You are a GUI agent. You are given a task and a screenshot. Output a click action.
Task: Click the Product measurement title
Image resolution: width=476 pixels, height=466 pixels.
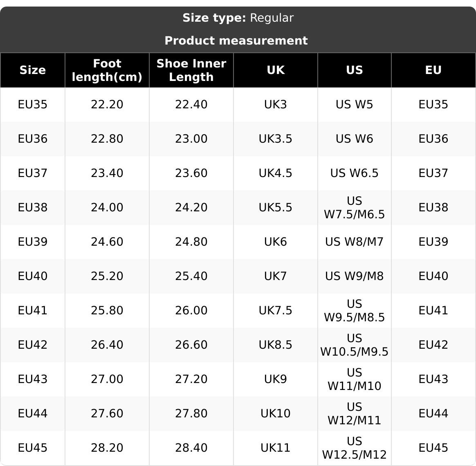pos(236,41)
